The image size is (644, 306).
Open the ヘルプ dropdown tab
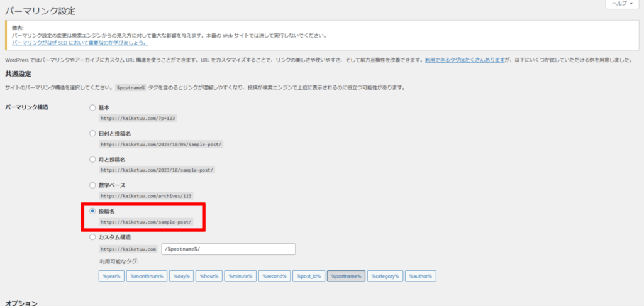(x=622, y=4)
